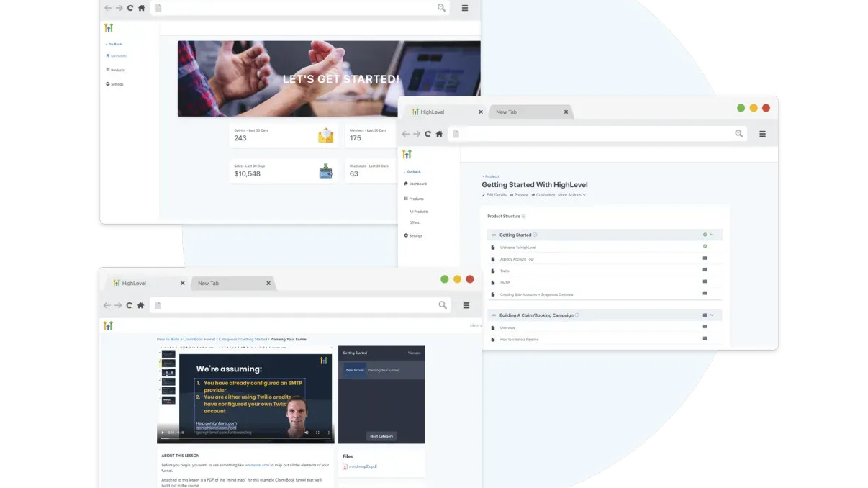Image resolution: width=868 pixels, height=488 pixels.
Task: Select the Planning Your Funnel lesson thumbnail
Action: click(353, 370)
